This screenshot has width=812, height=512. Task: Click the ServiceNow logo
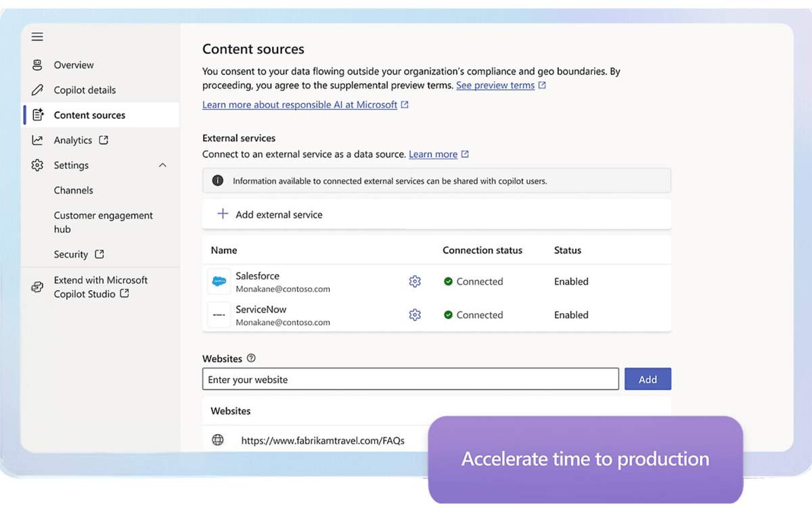point(219,315)
